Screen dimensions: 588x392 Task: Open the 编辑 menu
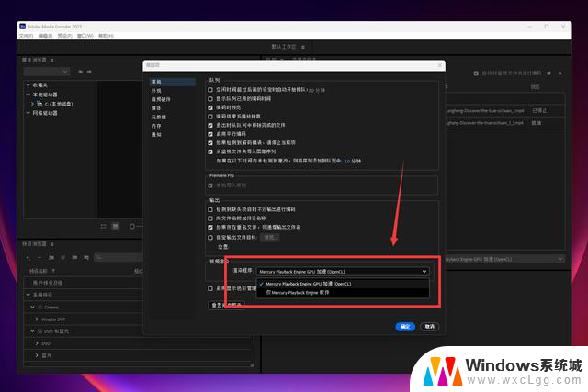pos(45,36)
